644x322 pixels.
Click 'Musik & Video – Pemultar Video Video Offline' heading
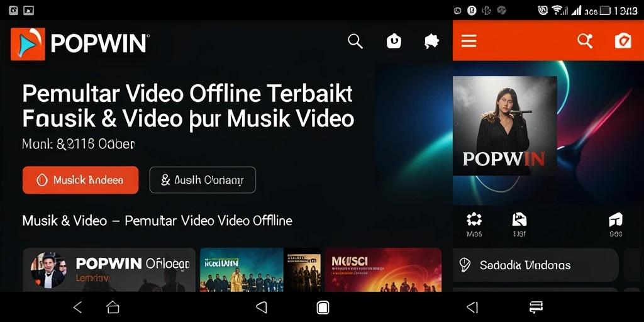pyautogui.click(x=157, y=221)
